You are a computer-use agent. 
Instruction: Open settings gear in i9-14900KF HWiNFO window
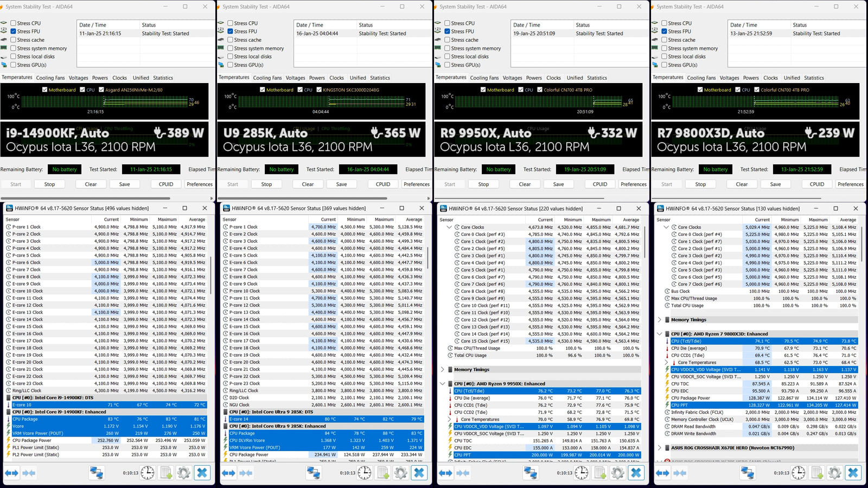coord(184,473)
